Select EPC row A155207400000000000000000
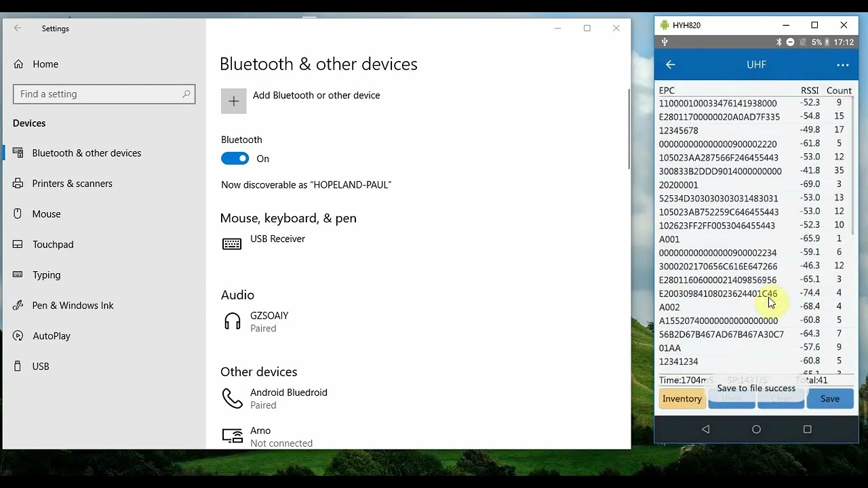The width and height of the screenshot is (868, 488). [x=753, y=321]
